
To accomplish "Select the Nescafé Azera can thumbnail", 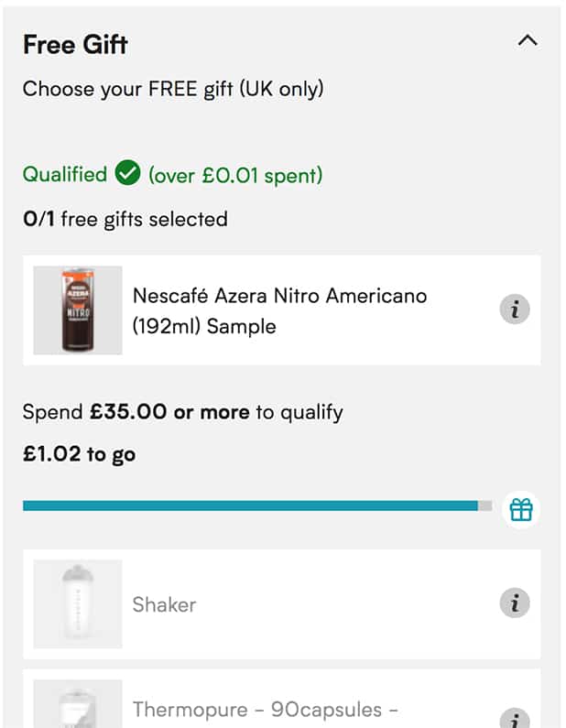I will (x=78, y=310).
